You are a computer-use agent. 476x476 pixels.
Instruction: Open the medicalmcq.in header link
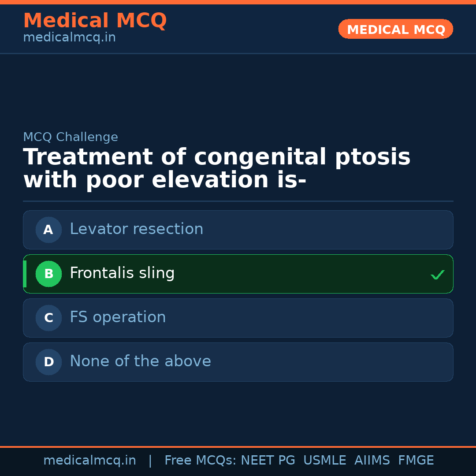69,37
